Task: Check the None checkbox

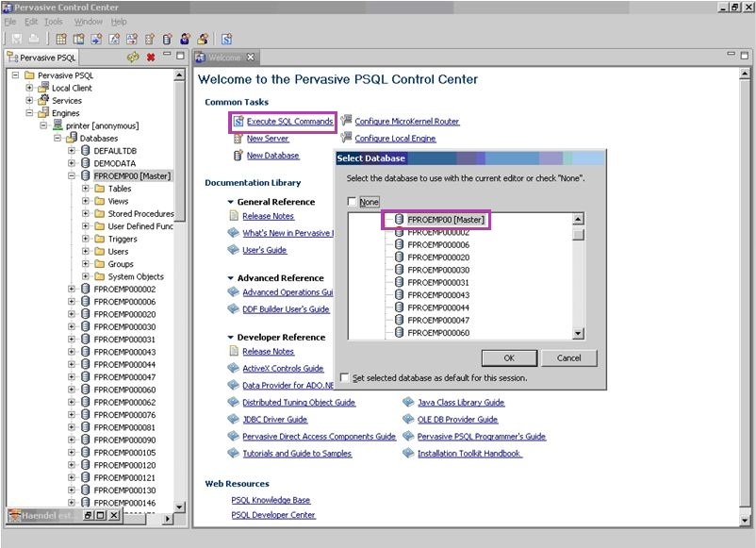Action: tap(352, 202)
